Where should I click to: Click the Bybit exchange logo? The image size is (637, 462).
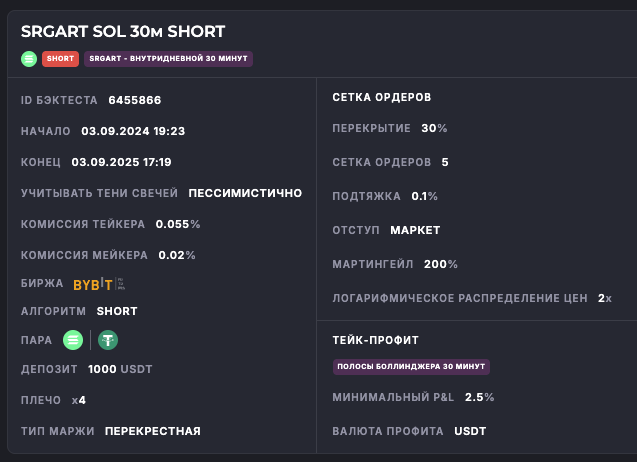(93, 284)
